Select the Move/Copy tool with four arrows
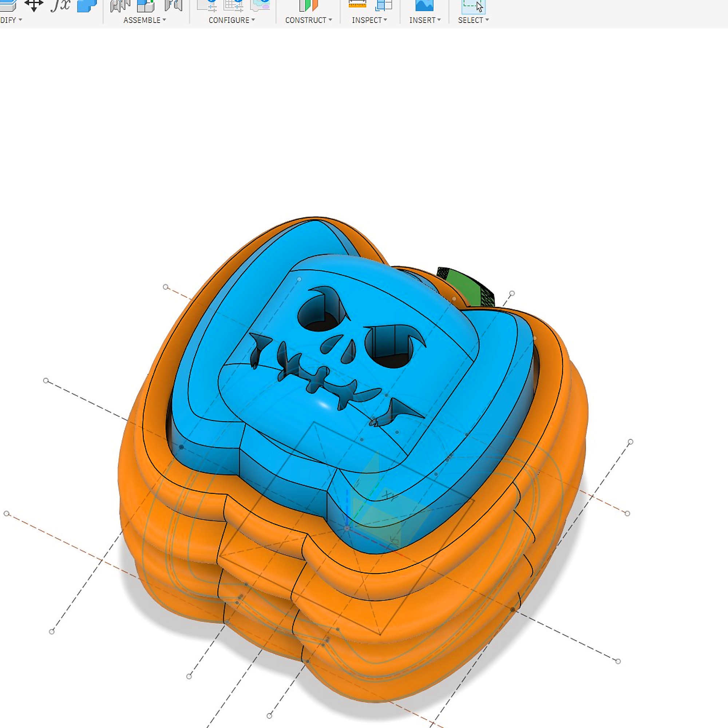The width and height of the screenshot is (728, 728). tap(34, 5)
